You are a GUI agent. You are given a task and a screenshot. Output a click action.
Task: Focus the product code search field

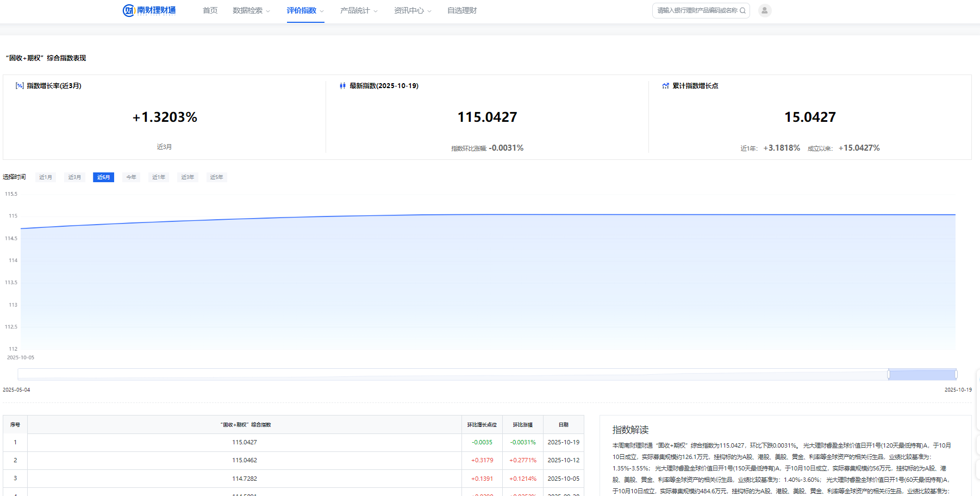697,10
